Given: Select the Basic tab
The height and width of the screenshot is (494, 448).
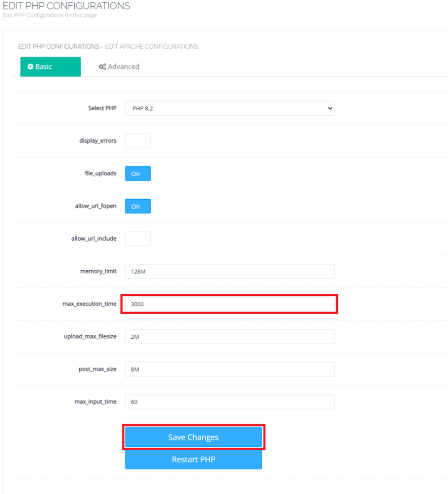Looking at the screenshot, I should 50,67.
